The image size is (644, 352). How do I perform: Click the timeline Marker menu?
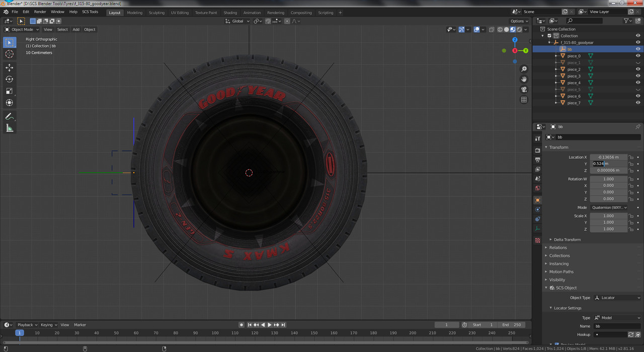[x=80, y=325]
